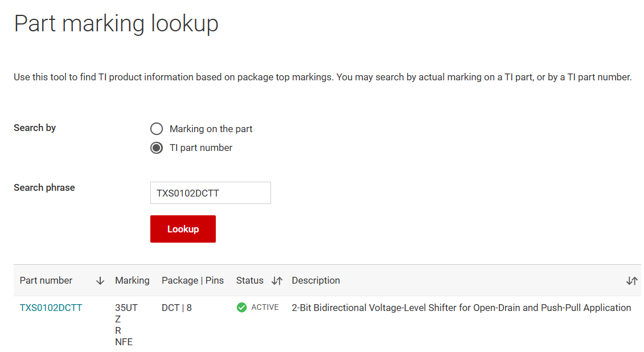This screenshot has width=644, height=352.
Task: Click the red Lookup button
Action: pyautogui.click(x=183, y=229)
